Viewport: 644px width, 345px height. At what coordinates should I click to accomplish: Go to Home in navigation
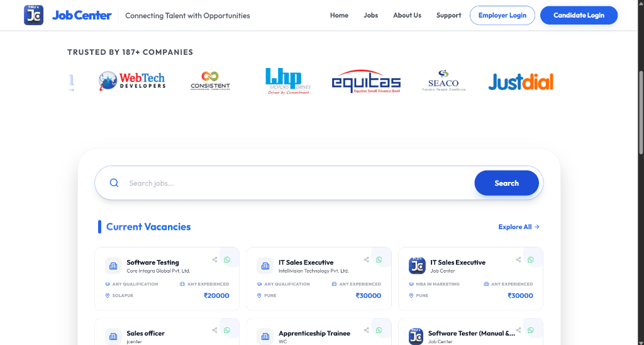coord(339,15)
